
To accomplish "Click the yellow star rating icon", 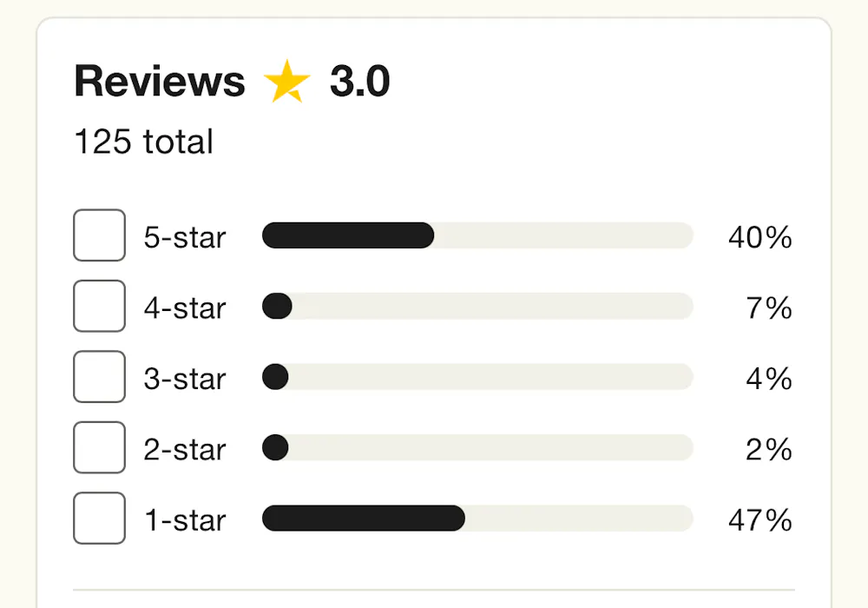I will coord(286,82).
